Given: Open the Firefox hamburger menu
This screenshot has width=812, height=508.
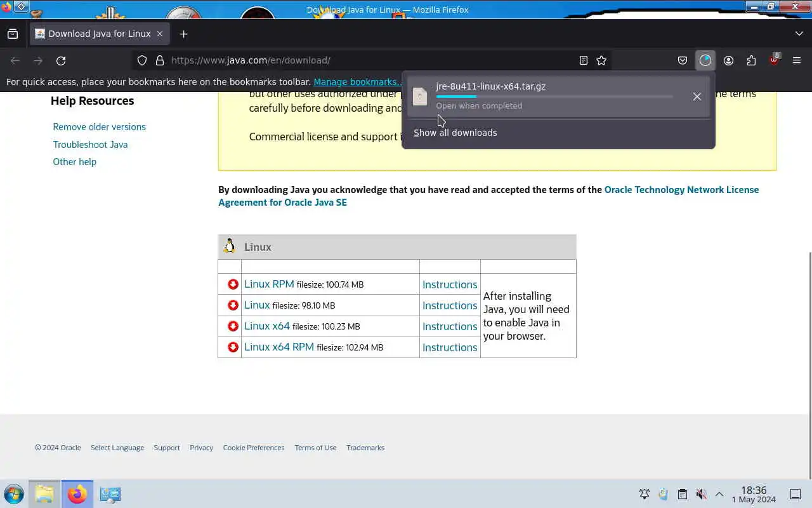Looking at the screenshot, I should click(x=797, y=60).
